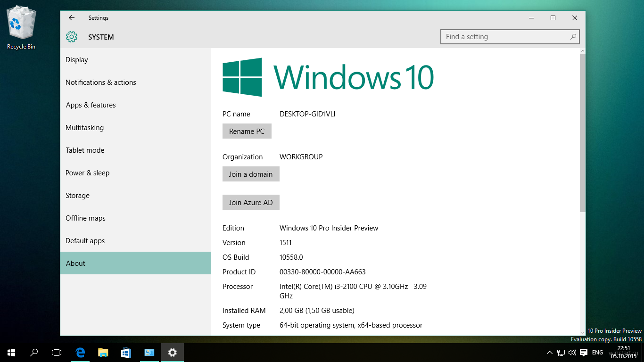Switch input language via ENG indicator

[x=597, y=353]
